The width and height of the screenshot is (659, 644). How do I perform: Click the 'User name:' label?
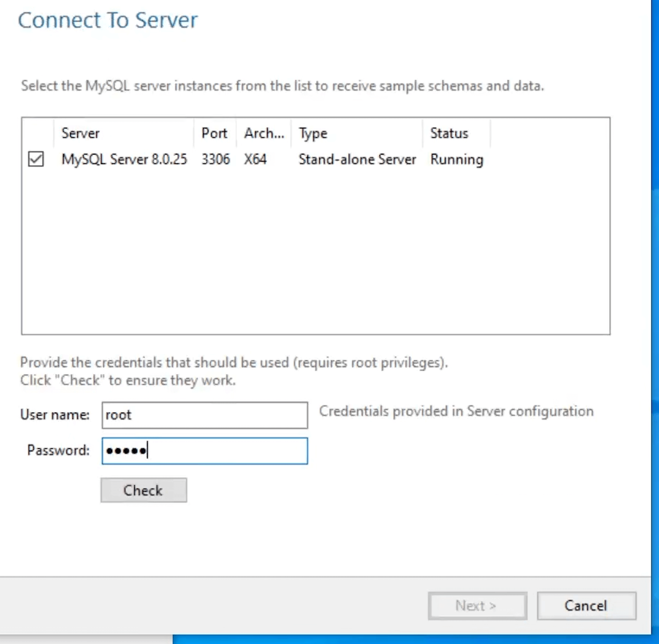pos(55,415)
